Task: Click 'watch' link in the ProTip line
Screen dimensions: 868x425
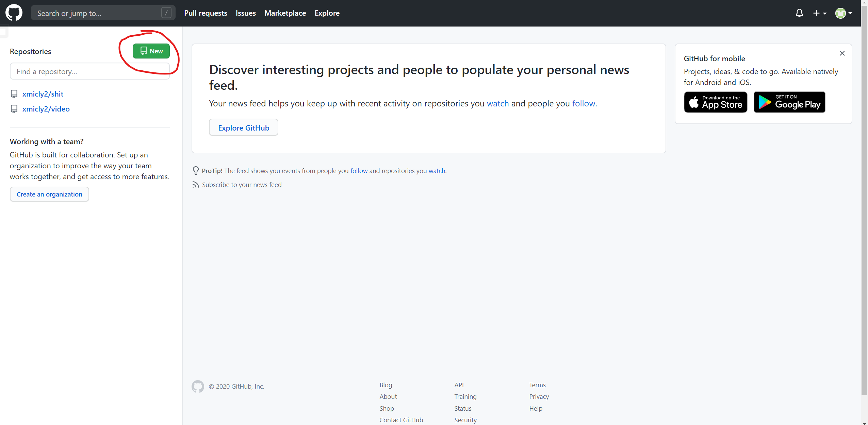Action: click(437, 171)
